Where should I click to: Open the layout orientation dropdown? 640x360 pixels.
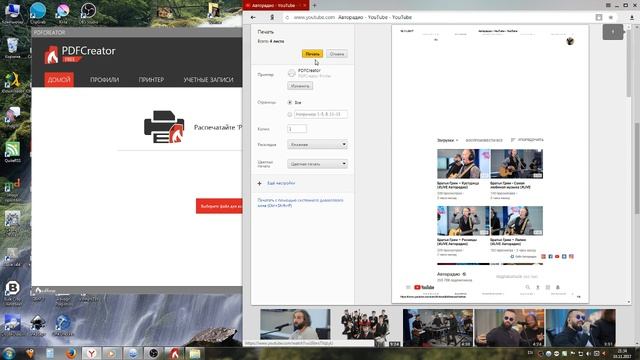click(318, 144)
